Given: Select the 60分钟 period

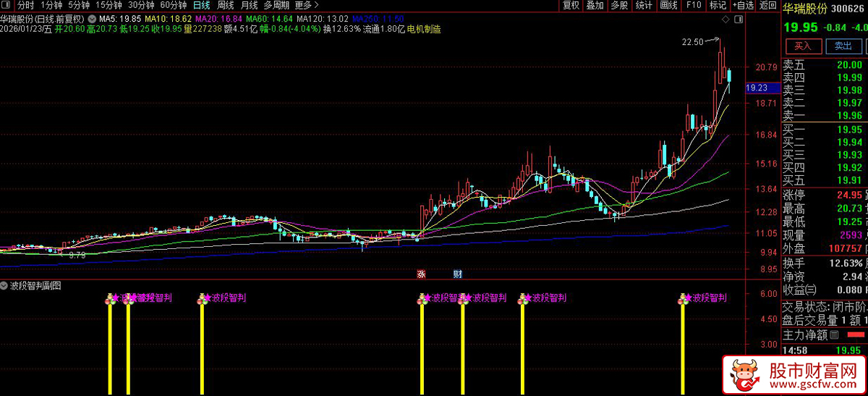Looking at the screenshot, I should pos(173,5).
